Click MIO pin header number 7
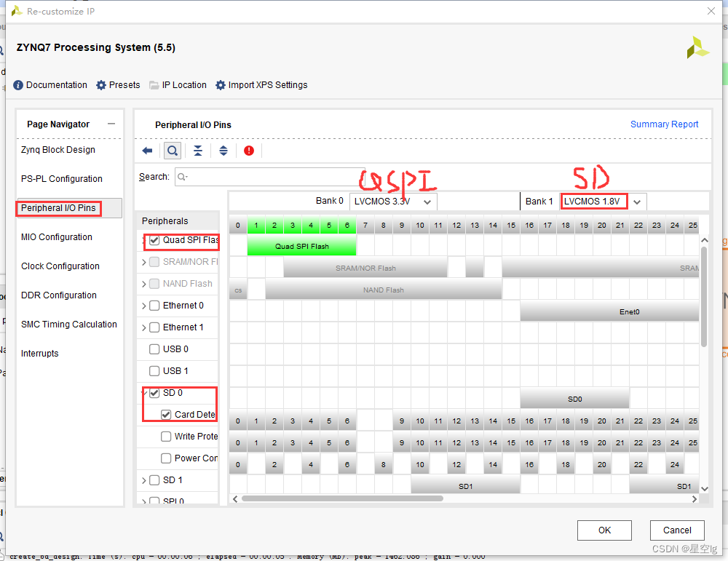728x561 pixels. [x=365, y=225]
